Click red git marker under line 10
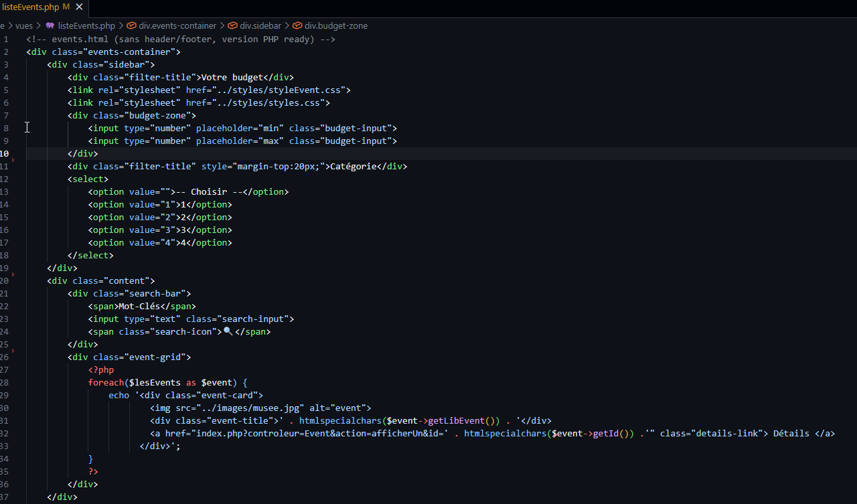This screenshot has width=857, height=504. 13,160
